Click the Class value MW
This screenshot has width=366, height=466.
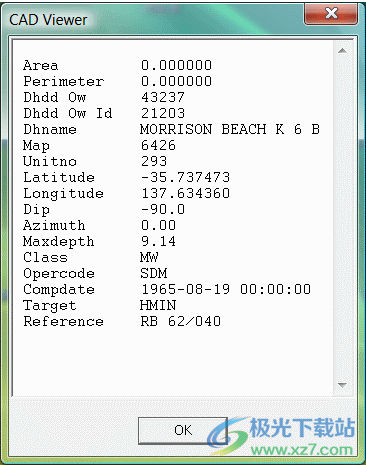click(x=149, y=257)
